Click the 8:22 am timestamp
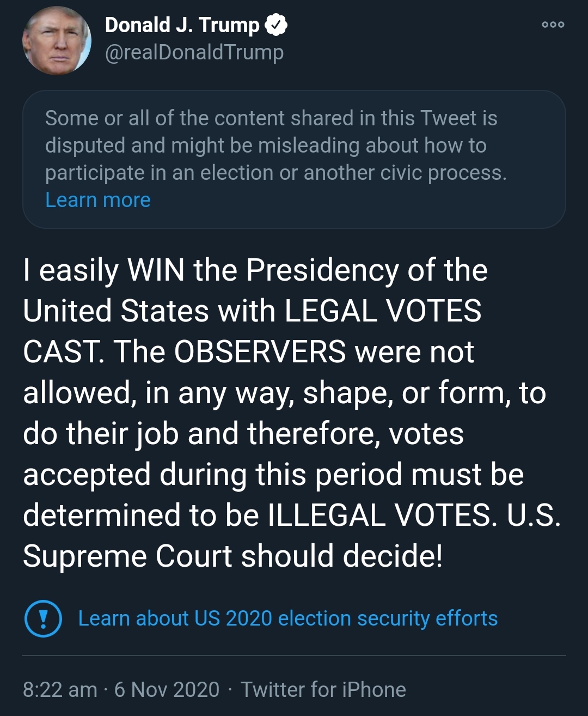 tap(60, 689)
